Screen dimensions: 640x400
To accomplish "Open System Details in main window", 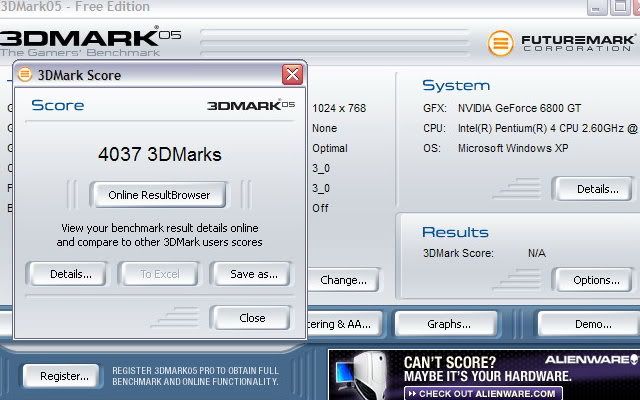I will pyautogui.click(x=593, y=189).
